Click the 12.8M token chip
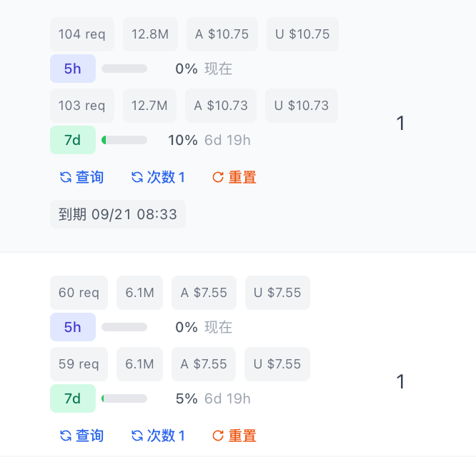This screenshot has height=457, width=476. [150, 34]
